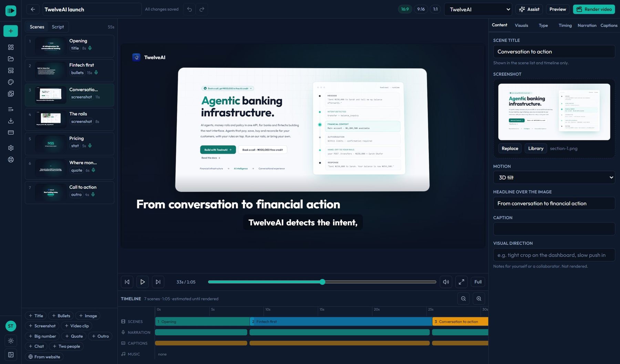Open settings gear in left sidebar
This screenshot has height=364, width=620.
click(x=11, y=148)
